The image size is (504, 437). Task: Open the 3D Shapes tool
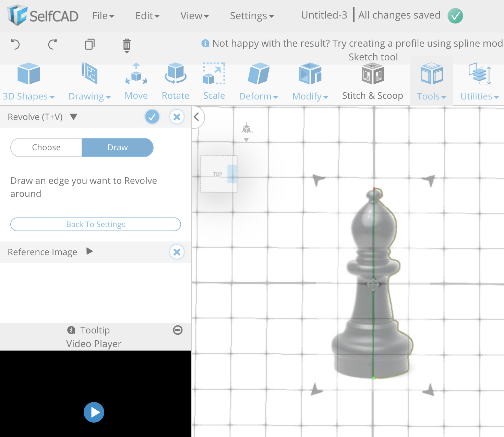[29, 82]
